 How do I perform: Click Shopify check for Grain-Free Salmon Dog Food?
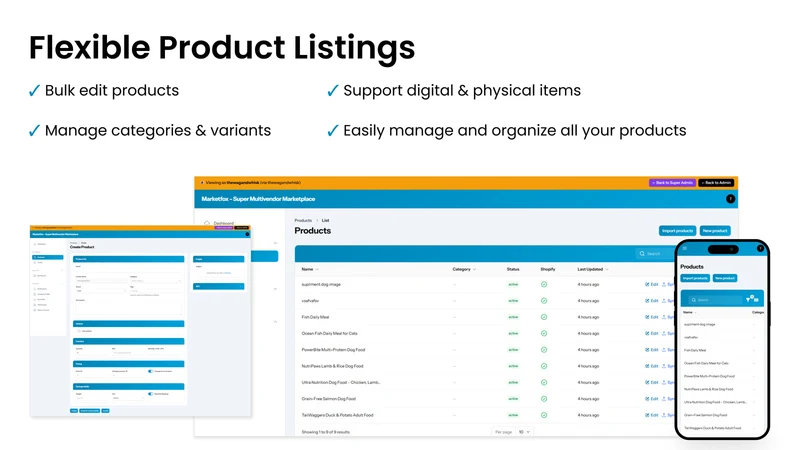click(x=544, y=399)
